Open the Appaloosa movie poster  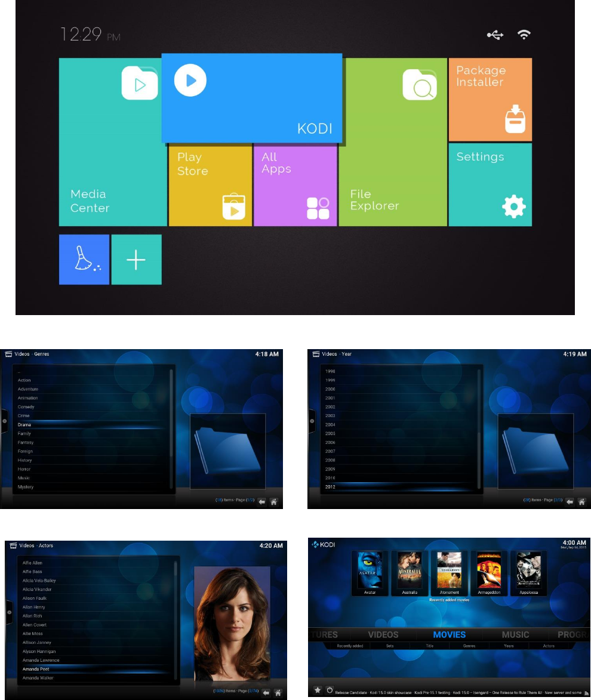click(x=529, y=573)
